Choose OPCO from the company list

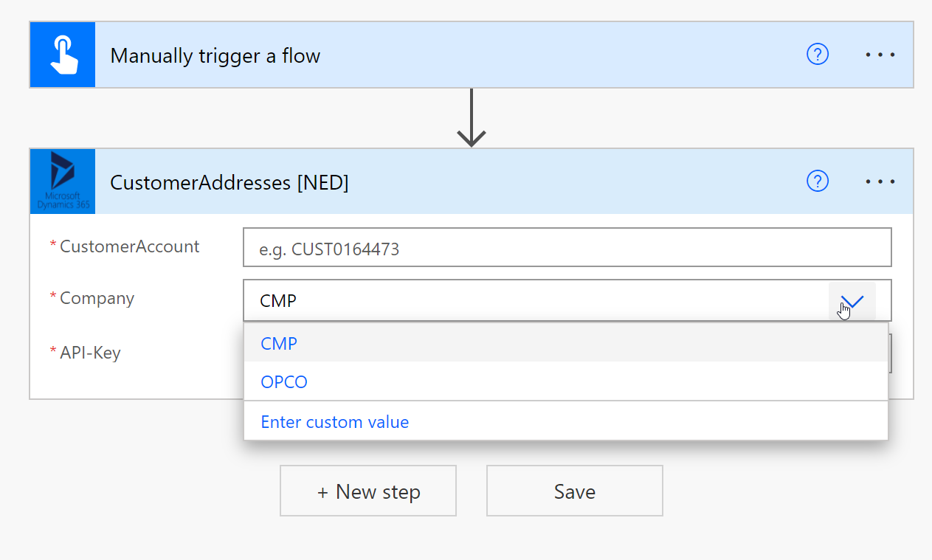(x=566, y=382)
